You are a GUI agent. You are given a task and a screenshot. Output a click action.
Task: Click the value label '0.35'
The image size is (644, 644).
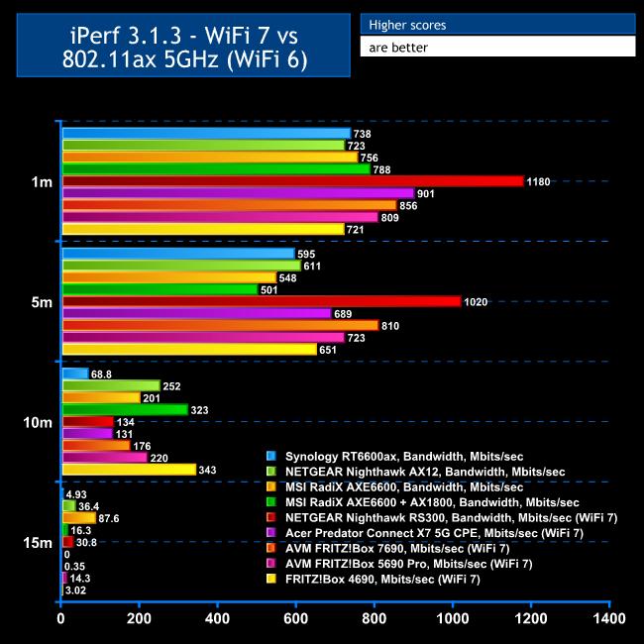[x=74, y=567]
